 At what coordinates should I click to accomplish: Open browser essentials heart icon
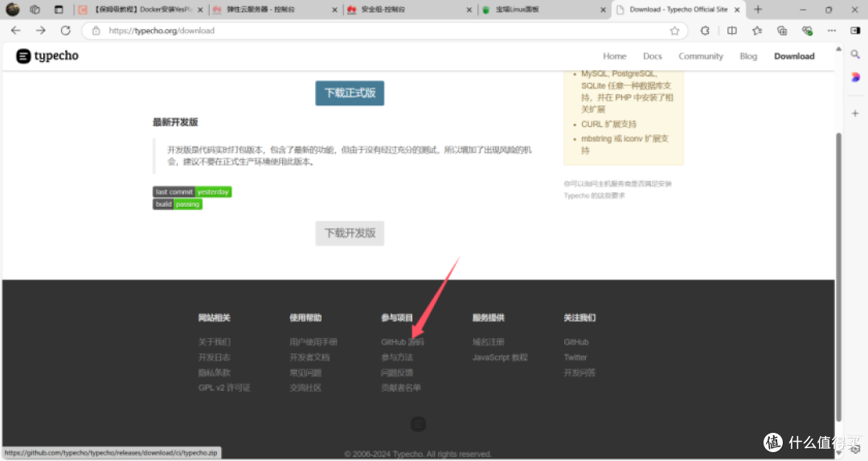coord(807,31)
